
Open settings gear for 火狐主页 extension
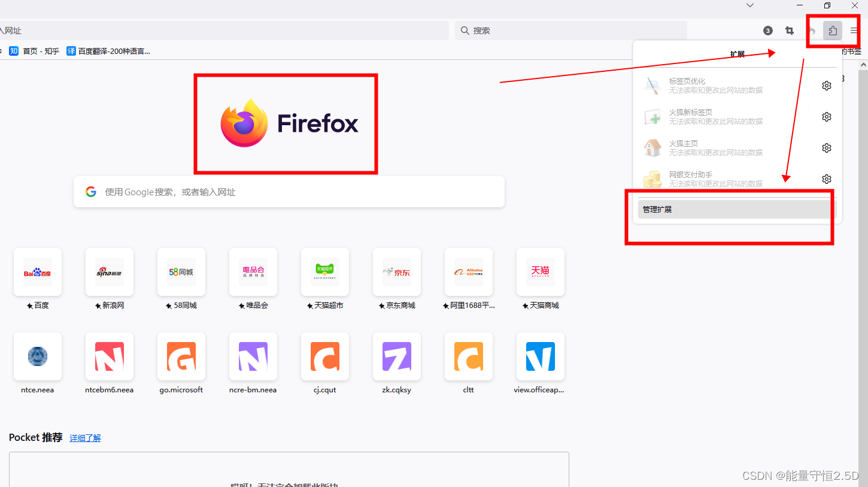pos(827,148)
